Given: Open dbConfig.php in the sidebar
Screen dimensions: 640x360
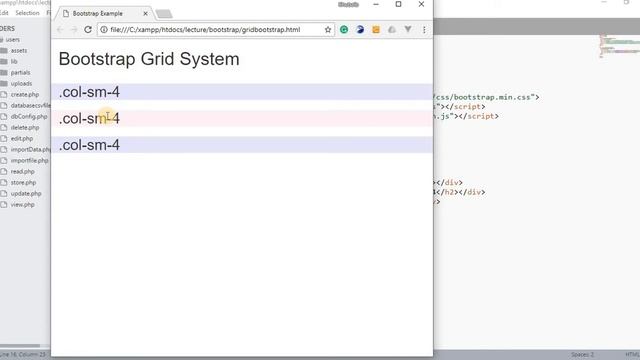Looking at the screenshot, I should click(x=29, y=117).
